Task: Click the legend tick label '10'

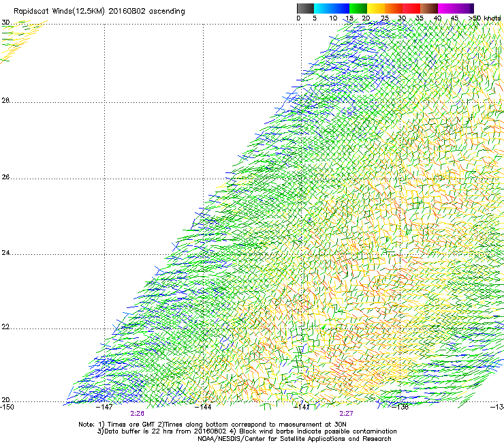Action: (333, 18)
